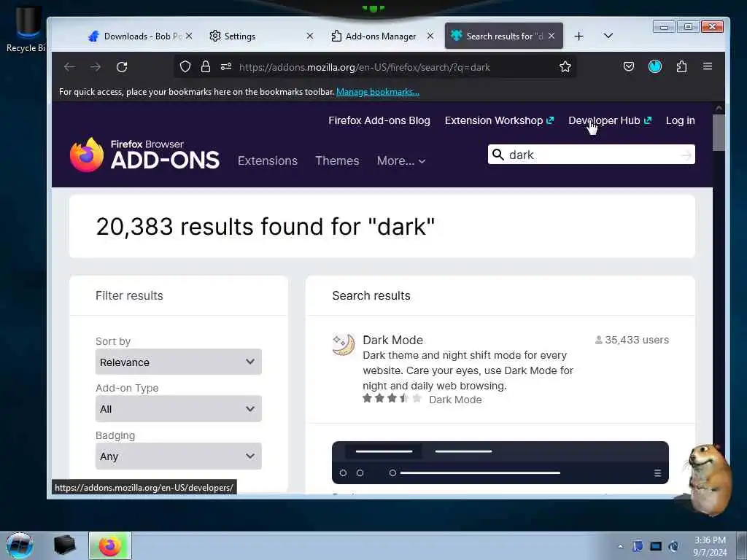Click the 20,383 results found heading
The image size is (747, 560).
click(x=266, y=226)
